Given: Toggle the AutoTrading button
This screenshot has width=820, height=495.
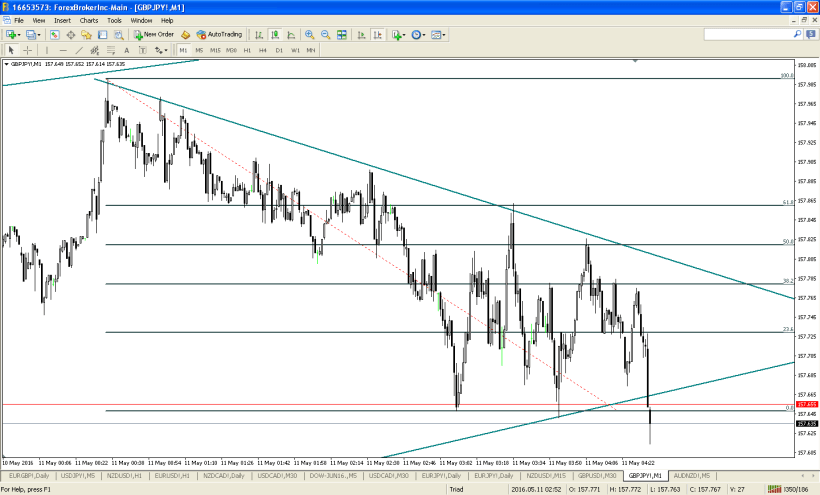Looking at the screenshot, I should click(x=219, y=34).
